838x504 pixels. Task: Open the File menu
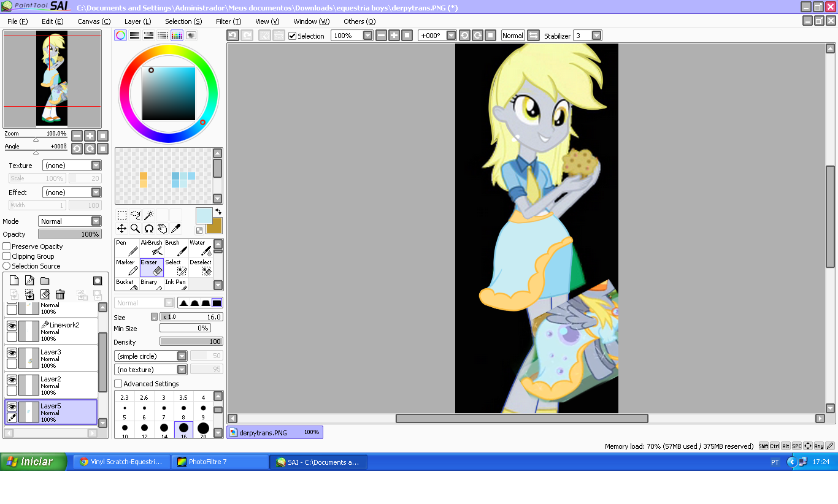(17, 21)
